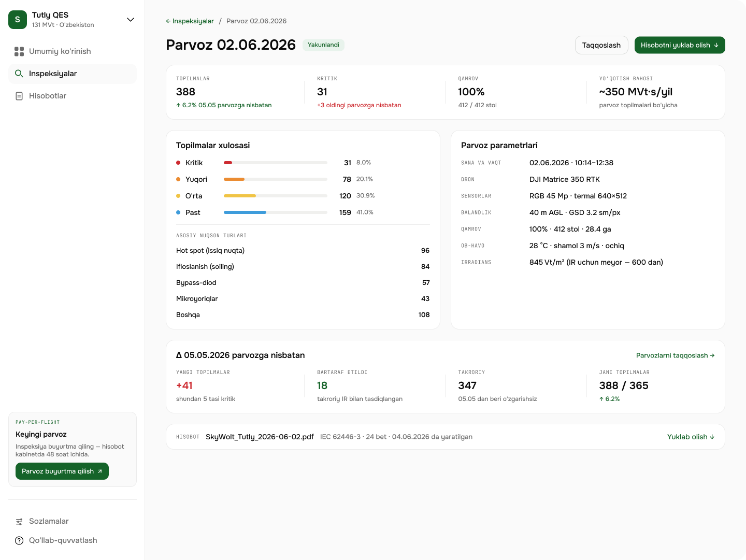This screenshot has height=560, width=746.
Task: Open SkyWolt_Tutly_2026-06-02.pdf file name
Action: point(260,437)
